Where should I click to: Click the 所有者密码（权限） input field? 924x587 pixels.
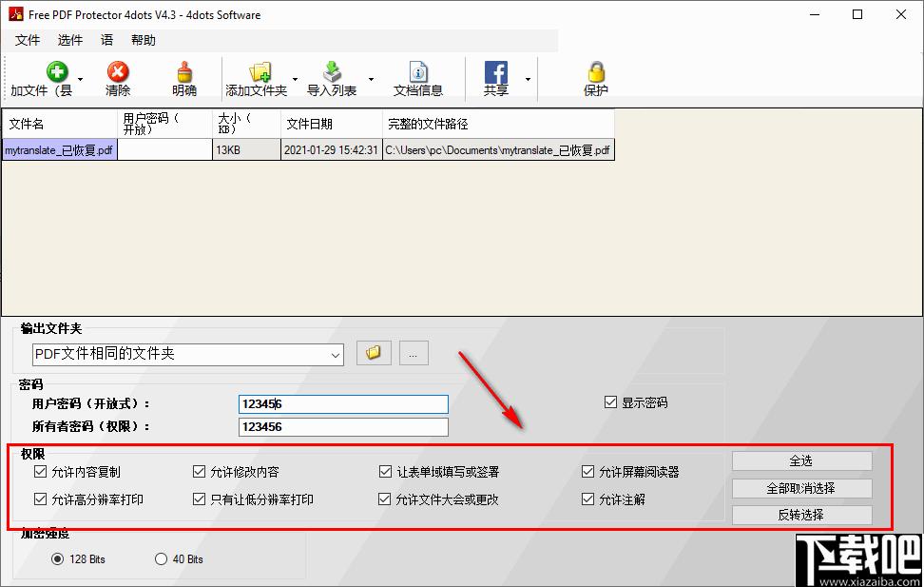point(343,426)
